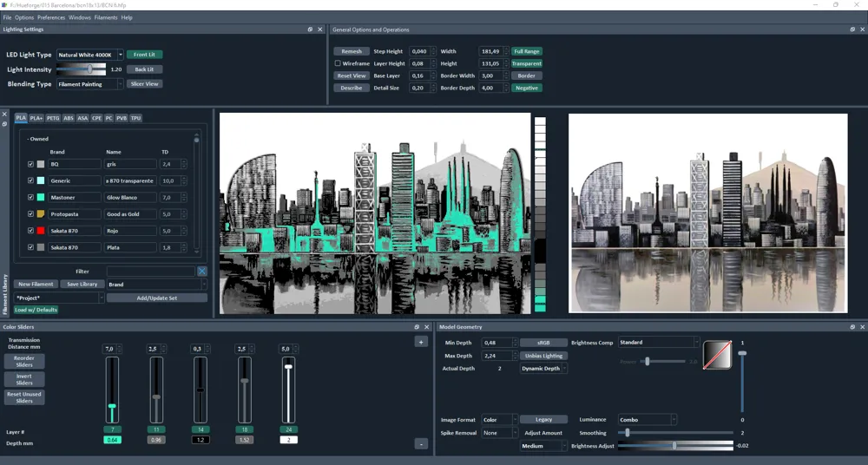Uncheck the BQ gris filament checkbox
This screenshot has width=868, height=465.
tap(30, 164)
